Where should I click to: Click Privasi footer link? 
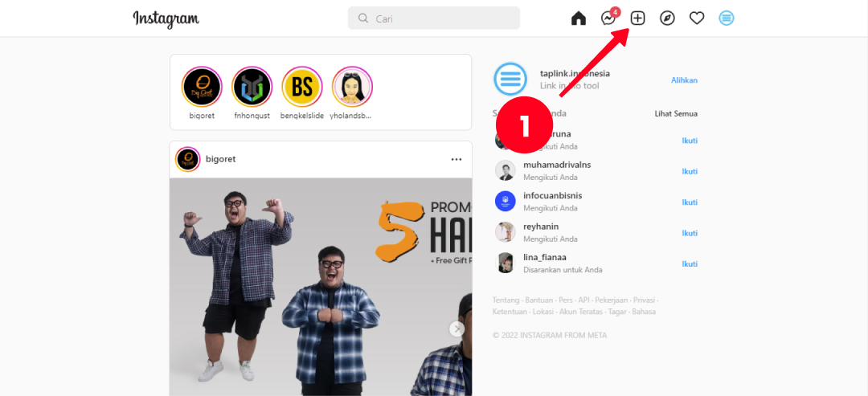645,300
